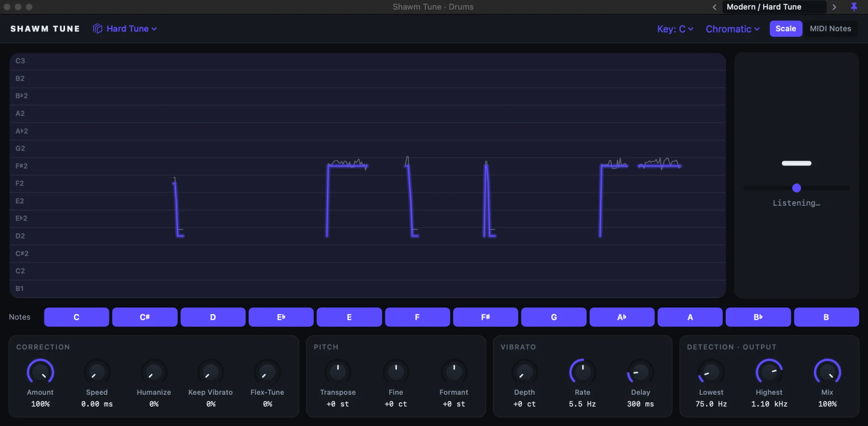The height and width of the screenshot is (426, 868).
Task: Select the Formant knob
Action: click(454, 372)
